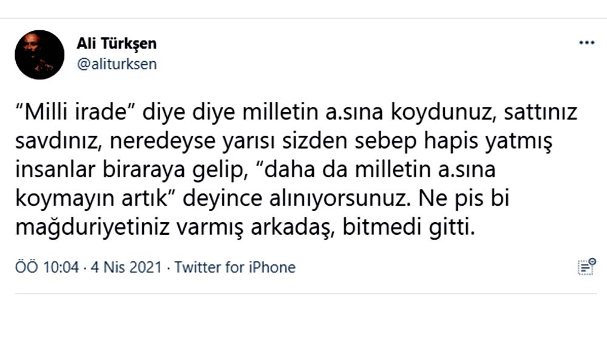Click Ali Türkşen's profile avatar
The width and height of the screenshot is (607, 364).
(39, 55)
